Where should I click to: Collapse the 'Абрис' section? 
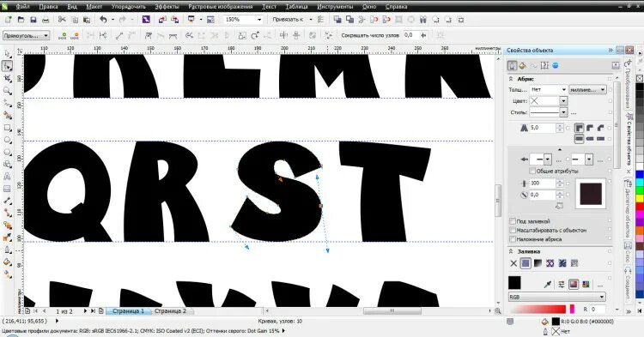(511, 79)
